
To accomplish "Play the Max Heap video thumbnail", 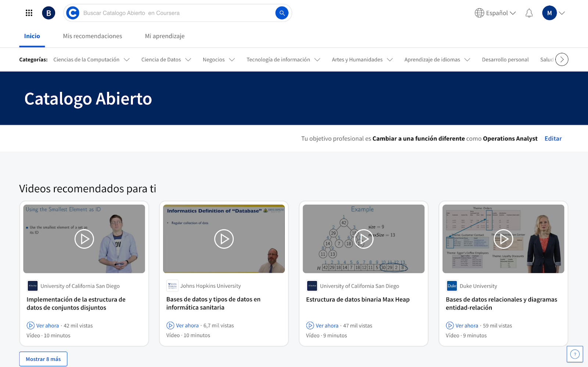I will [x=363, y=239].
